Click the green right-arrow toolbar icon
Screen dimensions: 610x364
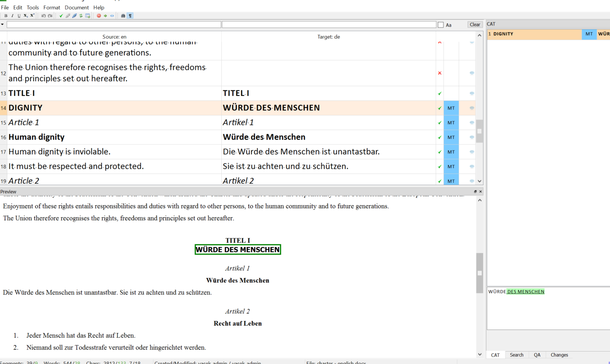(105, 16)
